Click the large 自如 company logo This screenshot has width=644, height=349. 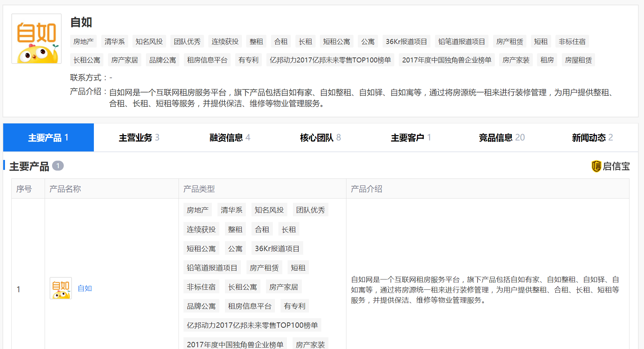(x=36, y=39)
